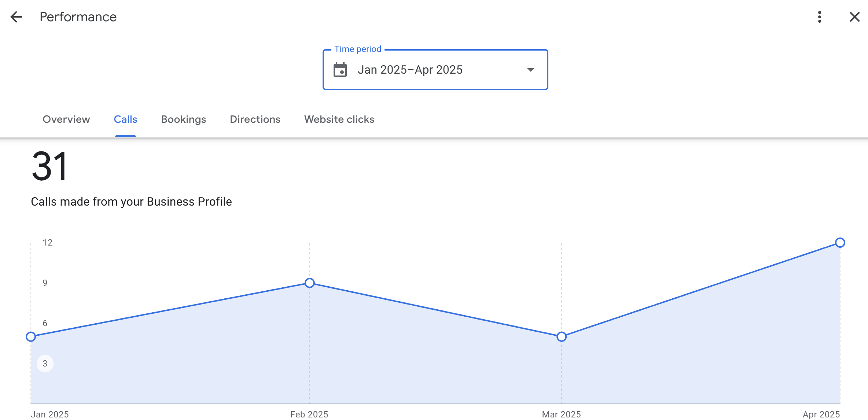Click the 'Feb 2025' axis label
This screenshot has width=868, height=420.
click(x=309, y=414)
